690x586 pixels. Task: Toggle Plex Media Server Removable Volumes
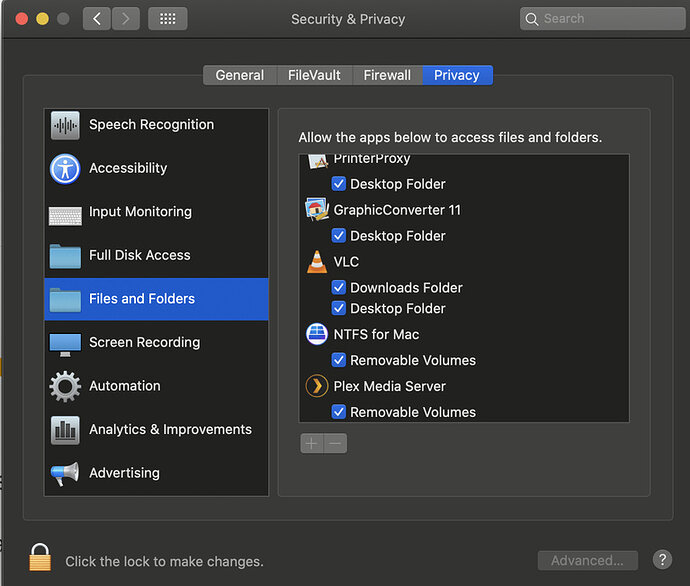(x=339, y=412)
